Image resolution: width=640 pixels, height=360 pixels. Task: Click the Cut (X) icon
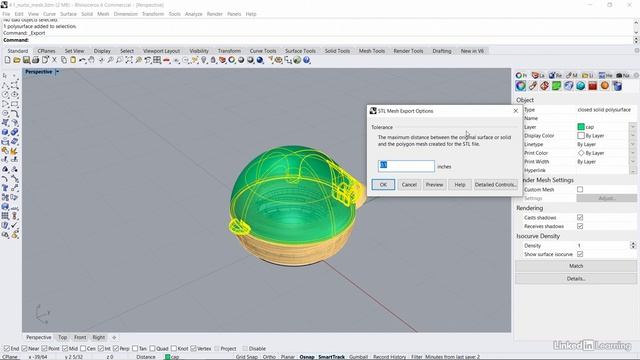pos(54,60)
